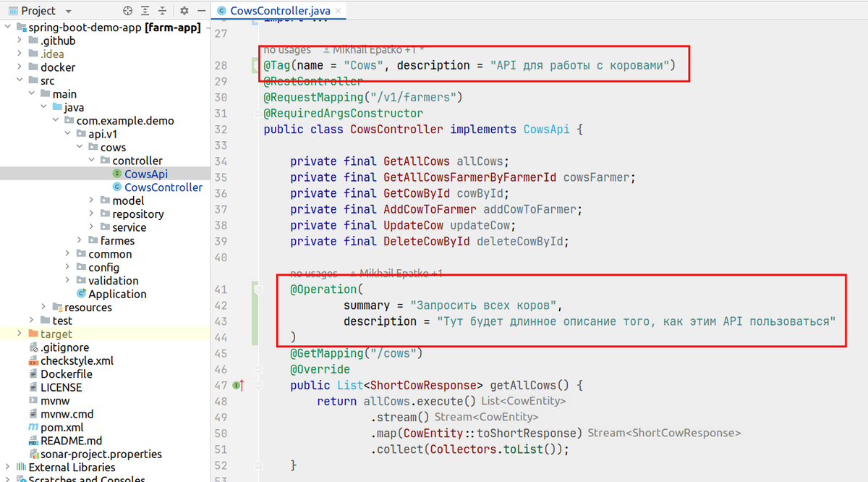The image size is (868, 482).
Task: Open the Project view dropdown
Action: pyautogui.click(x=69, y=12)
